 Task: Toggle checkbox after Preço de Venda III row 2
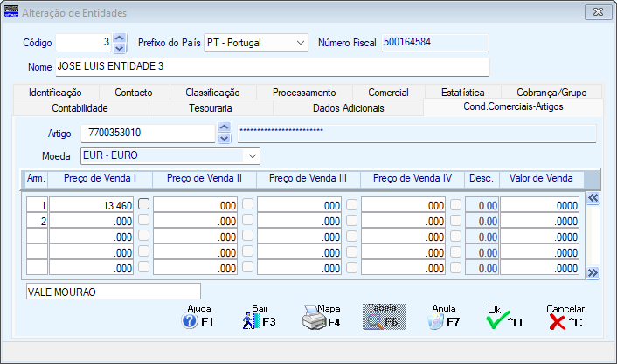[352, 220]
